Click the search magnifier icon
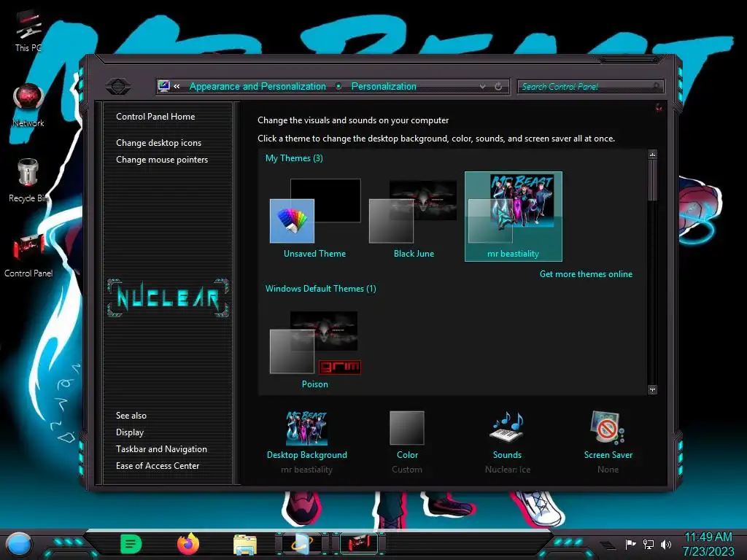 (657, 86)
